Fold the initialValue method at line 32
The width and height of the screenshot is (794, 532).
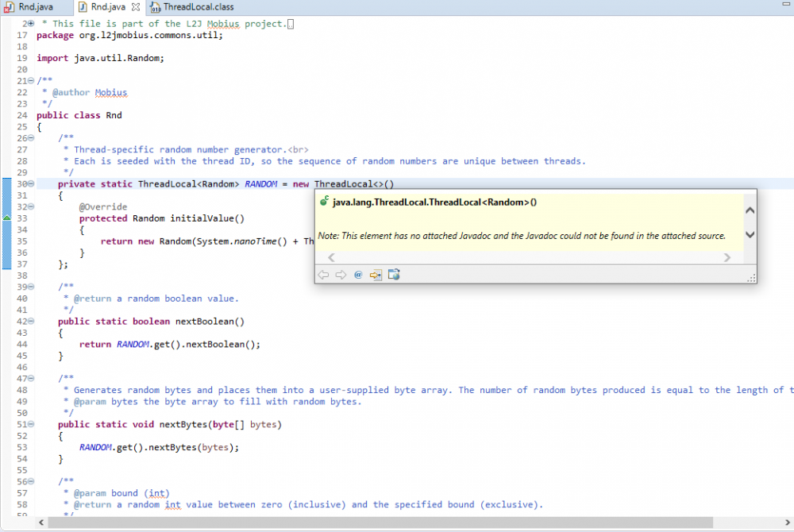coord(30,207)
